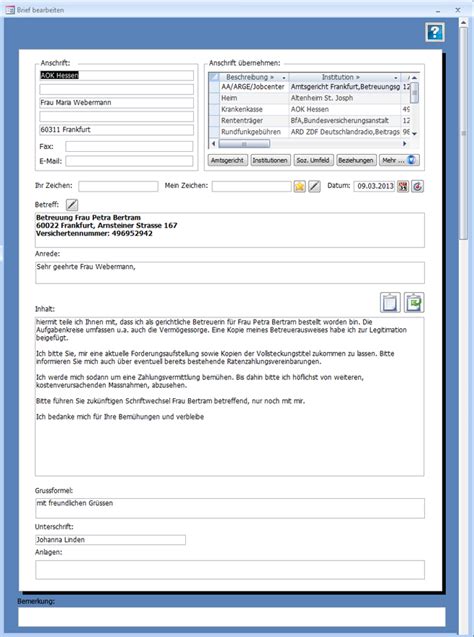Click the pencil icon next to Betreff
Viewport: 474px width, 637px height.
pos(72,205)
